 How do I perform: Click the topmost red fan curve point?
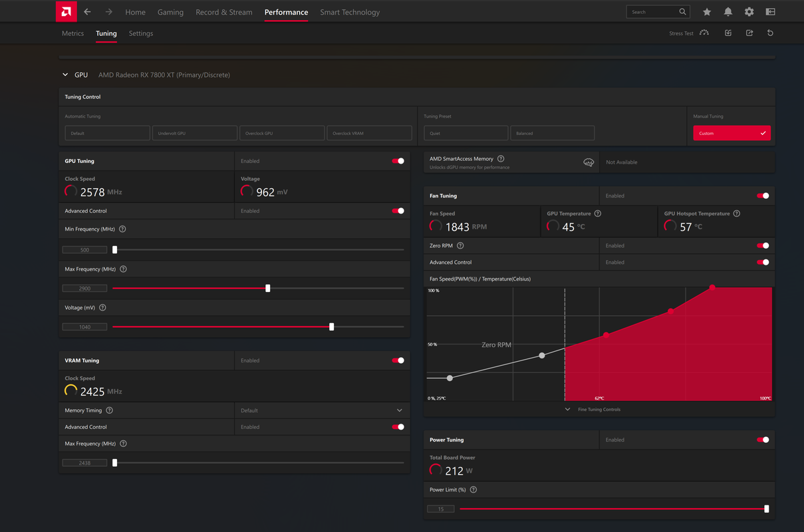(712, 287)
